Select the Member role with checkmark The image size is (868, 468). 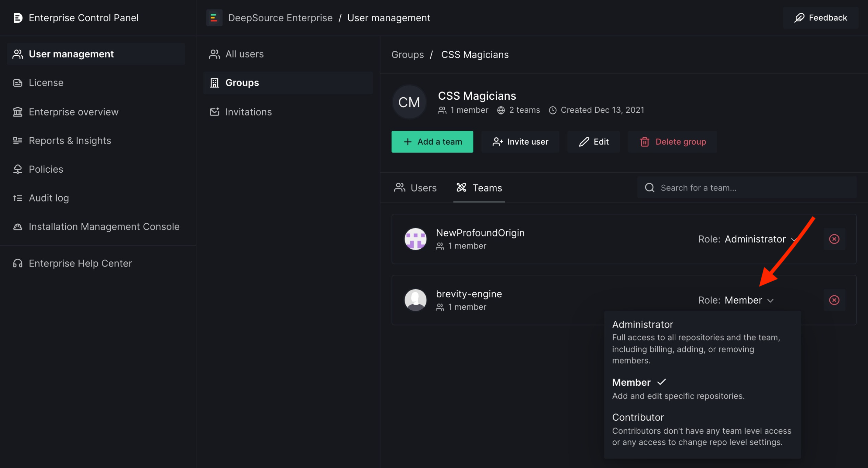[x=631, y=382]
